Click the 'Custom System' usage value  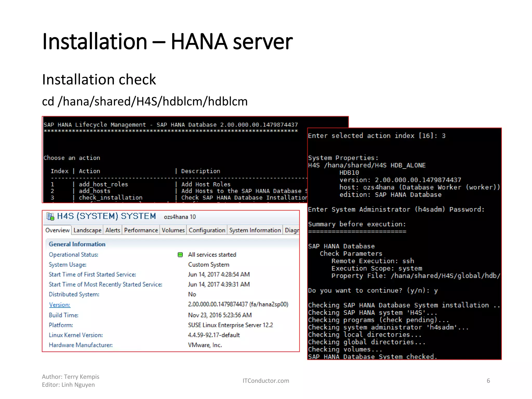coord(209,264)
